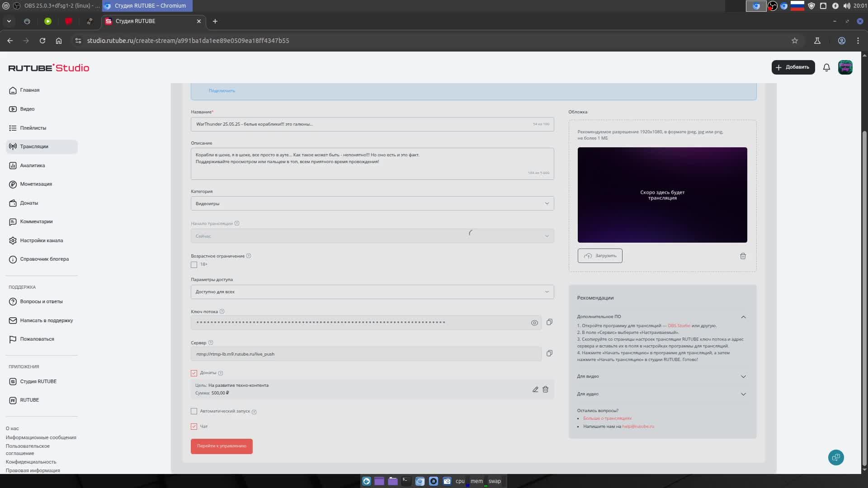
Task: Open the channel avatar menu
Action: pos(845,67)
